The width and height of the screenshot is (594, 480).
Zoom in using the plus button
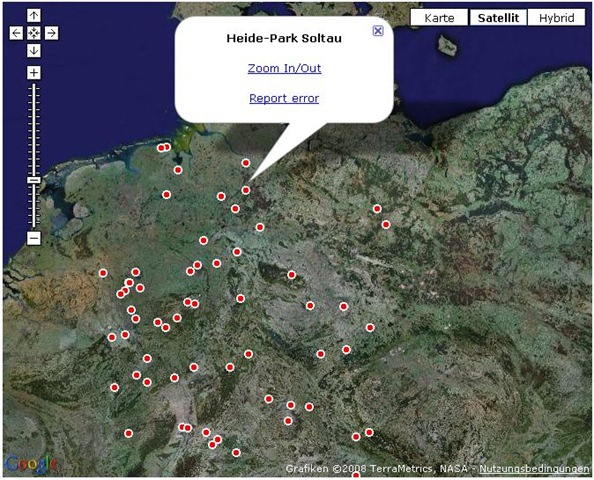pyautogui.click(x=34, y=72)
